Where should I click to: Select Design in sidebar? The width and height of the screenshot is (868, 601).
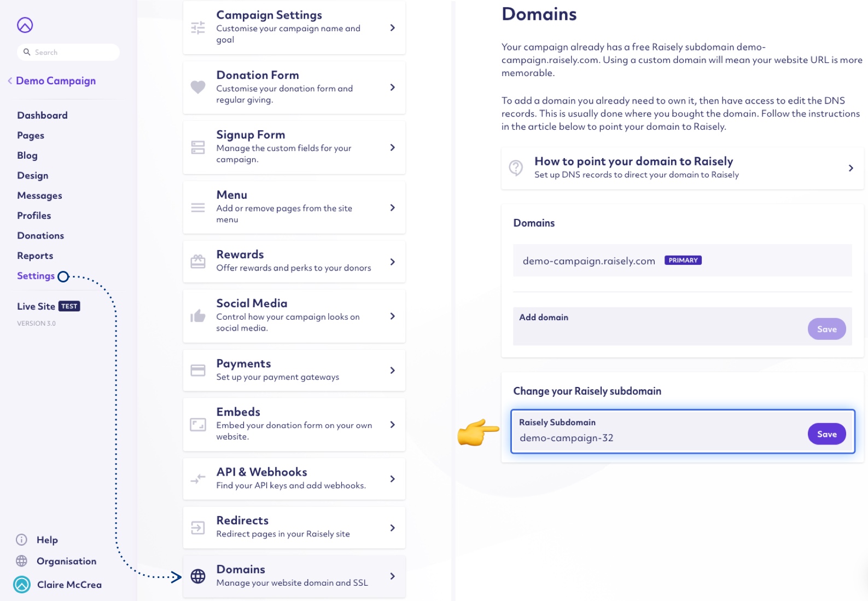click(33, 176)
